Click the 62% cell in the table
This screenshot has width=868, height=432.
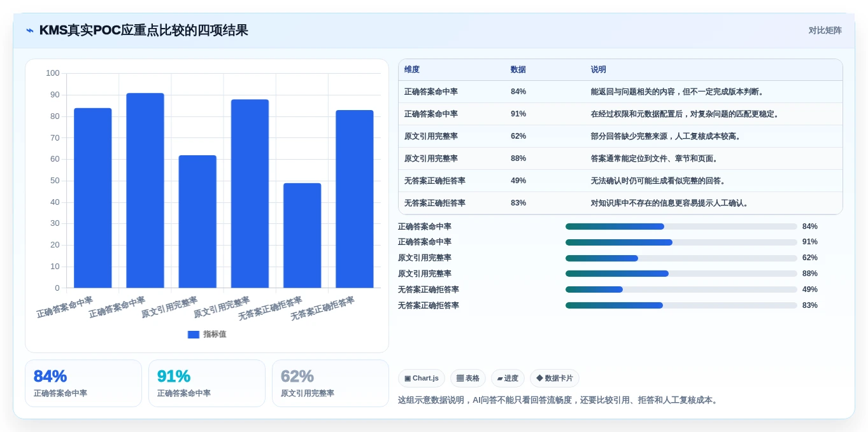(x=518, y=136)
